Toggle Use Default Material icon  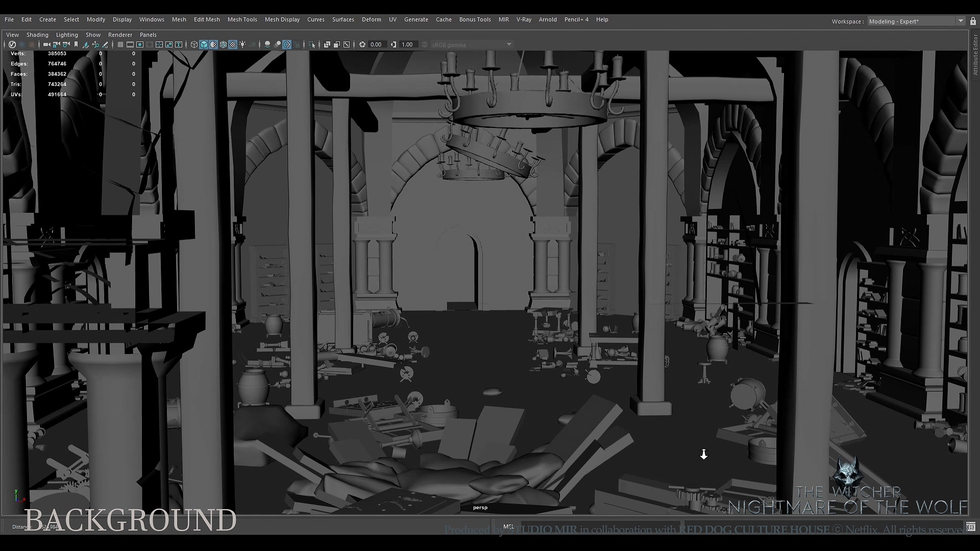pyautogui.click(x=213, y=44)
